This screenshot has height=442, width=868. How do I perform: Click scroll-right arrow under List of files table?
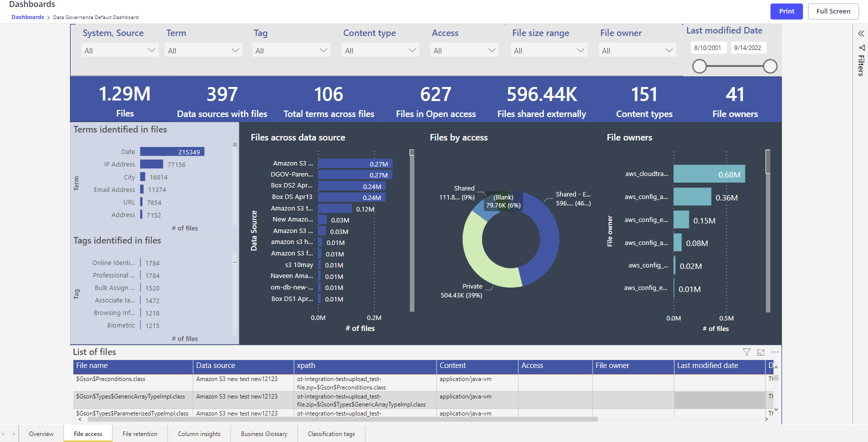(x=766, y=419)
